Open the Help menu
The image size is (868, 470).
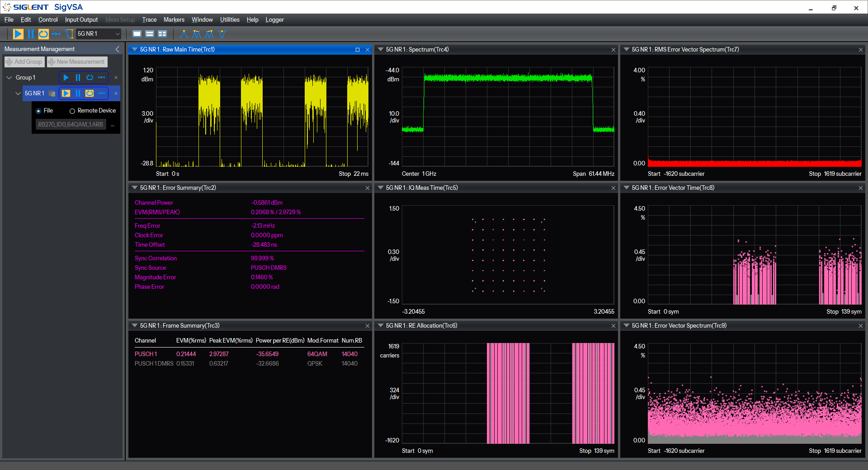252,20
